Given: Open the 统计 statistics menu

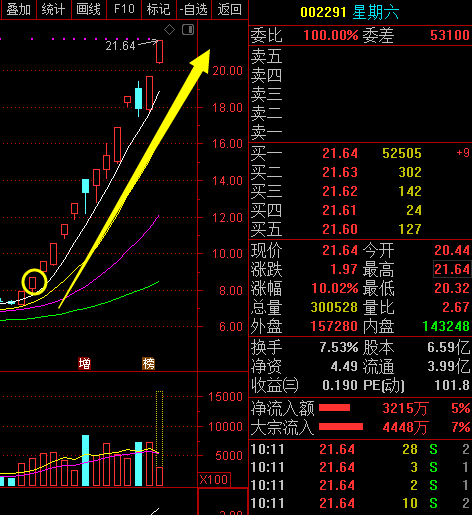Looking at the screenshot, I should point(53,9).
